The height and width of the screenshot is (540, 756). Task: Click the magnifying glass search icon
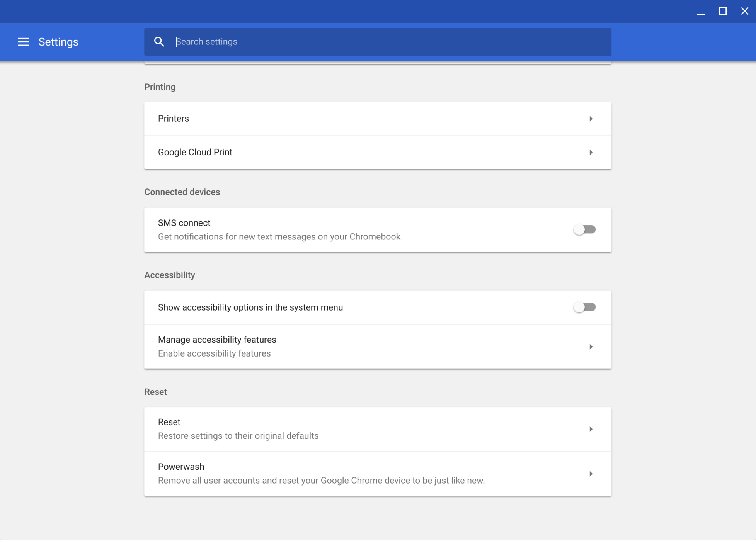(x=159, y=42)
